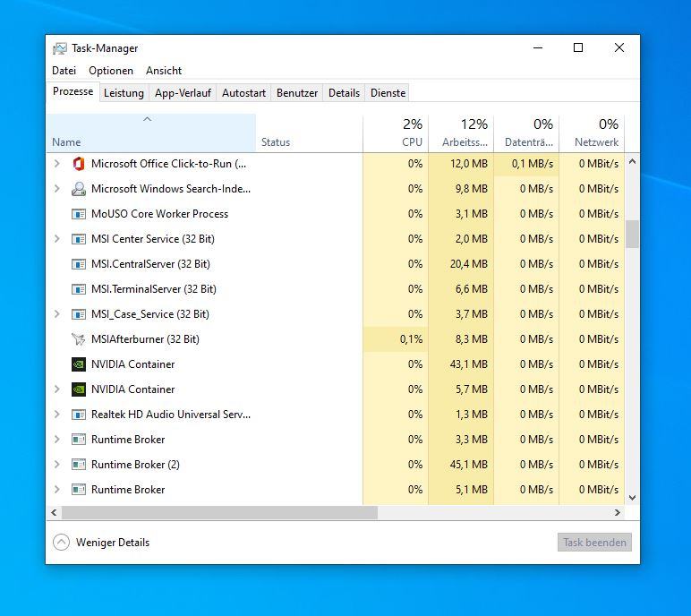Expand the NVIDIA Container with 5,7 MB
Image resolution: width=691 pixels, height=616 pixels.
coord(57,389)
